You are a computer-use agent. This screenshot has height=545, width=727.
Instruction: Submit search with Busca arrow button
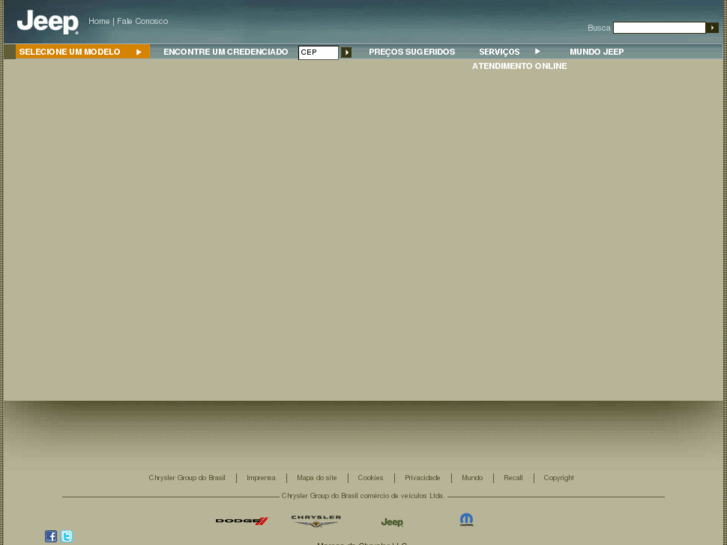[x=712, y=28]
